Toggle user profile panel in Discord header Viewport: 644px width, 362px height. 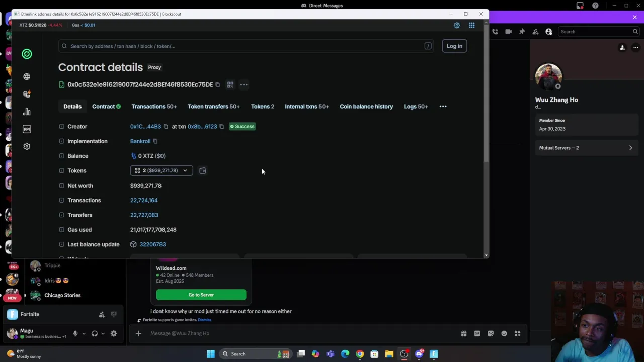coord(549,32)
